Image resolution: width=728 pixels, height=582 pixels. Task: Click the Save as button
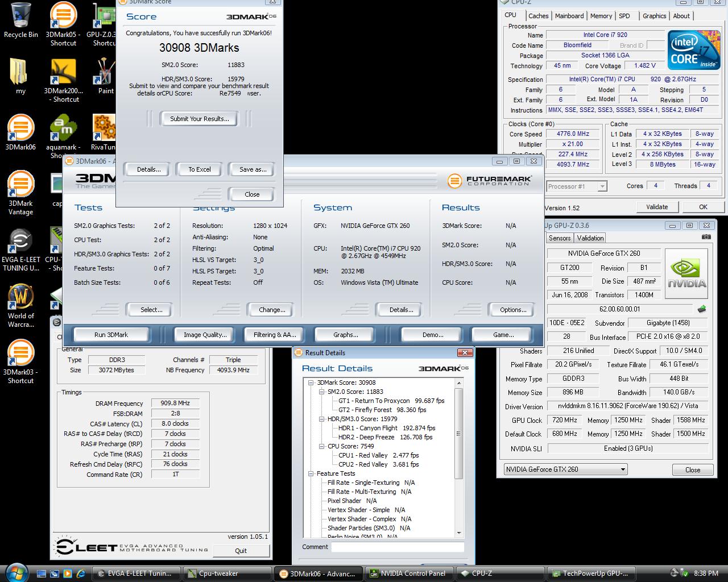[253, 169]
